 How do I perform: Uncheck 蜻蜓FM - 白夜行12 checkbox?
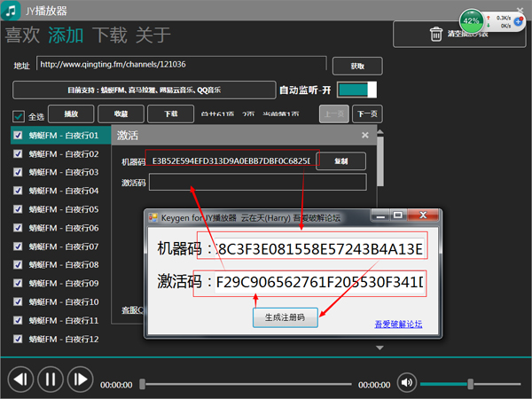(x=18, y=339)
